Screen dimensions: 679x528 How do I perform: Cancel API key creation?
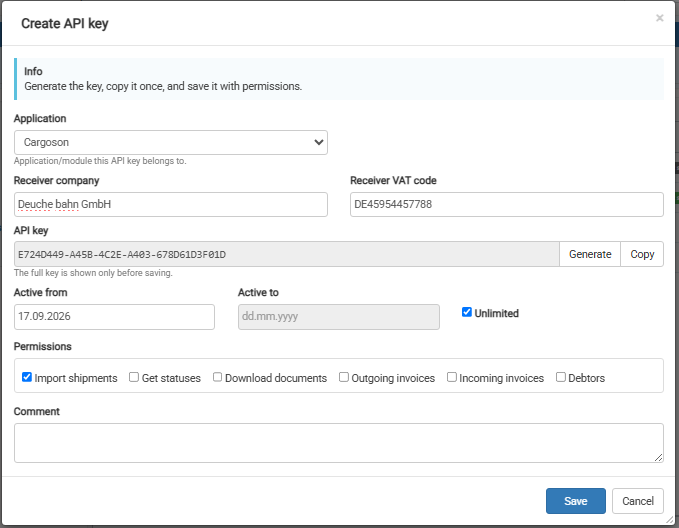pos(638,501)
